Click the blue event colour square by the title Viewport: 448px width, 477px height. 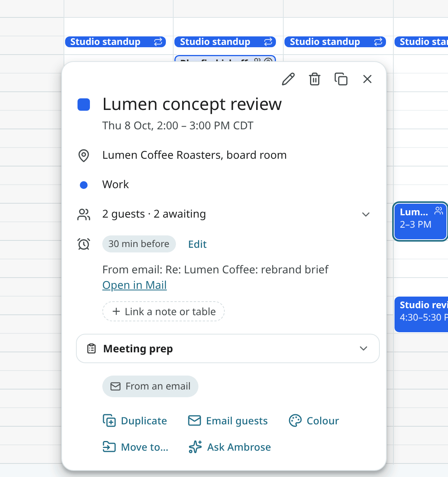click(84, 105)
